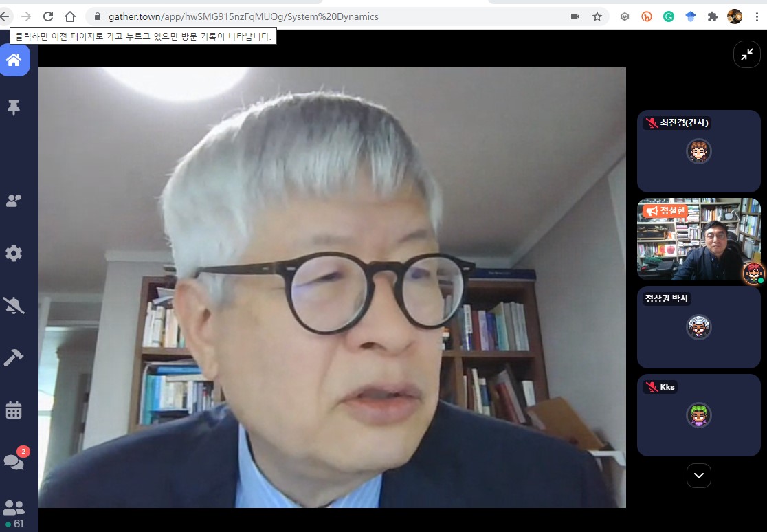The width and height of the screenshot is (767, 532).
Task: Open the Grammarly extension icon
Action: (x=669, y=16)
